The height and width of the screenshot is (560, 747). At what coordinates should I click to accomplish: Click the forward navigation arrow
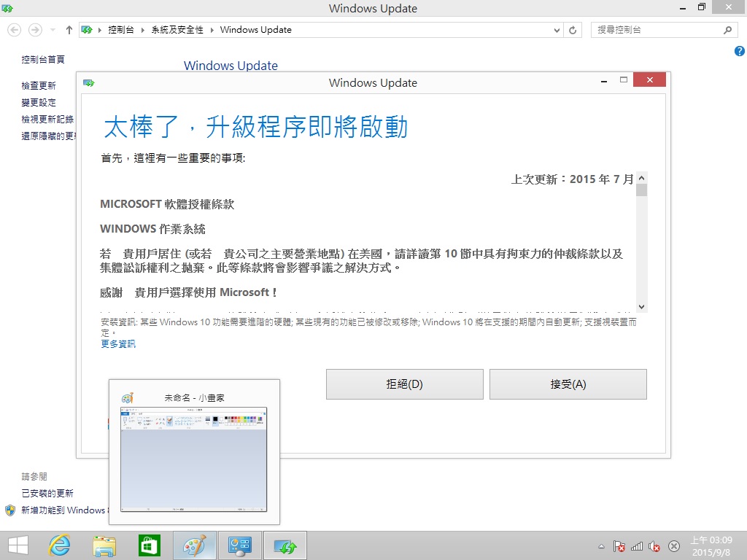point(35,30)
